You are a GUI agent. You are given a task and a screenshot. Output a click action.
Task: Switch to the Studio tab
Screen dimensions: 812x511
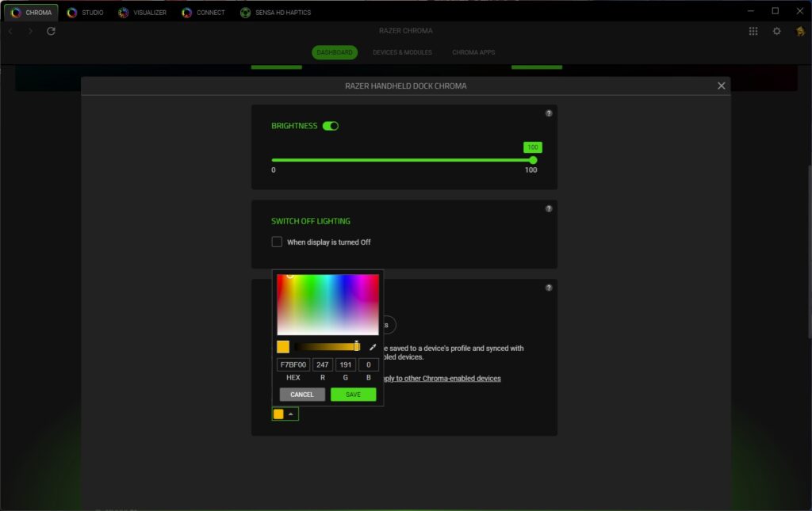point(86,13)
